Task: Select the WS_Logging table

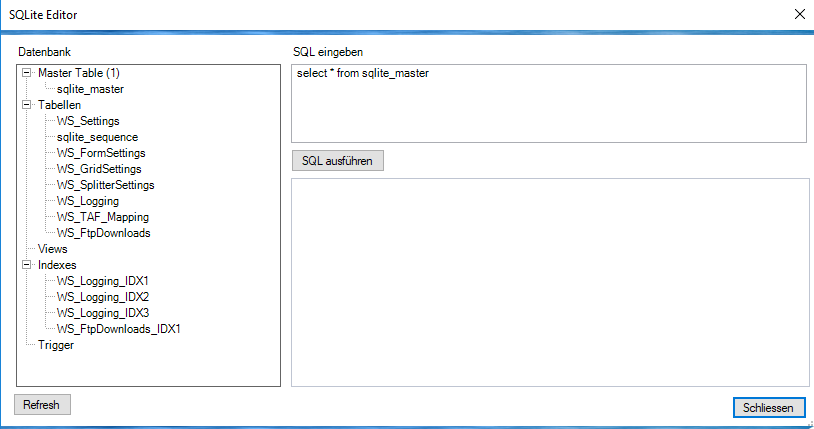Action: click(88, 201)
